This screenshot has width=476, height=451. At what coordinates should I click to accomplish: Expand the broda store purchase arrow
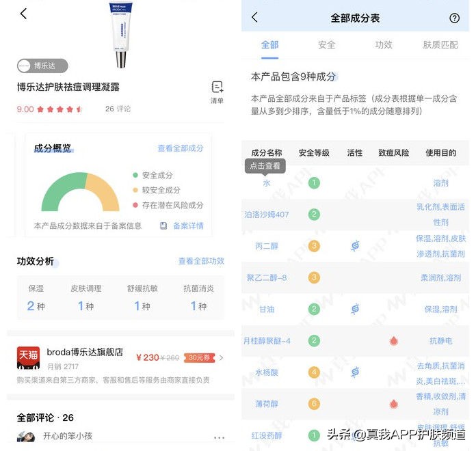point(222,358)
